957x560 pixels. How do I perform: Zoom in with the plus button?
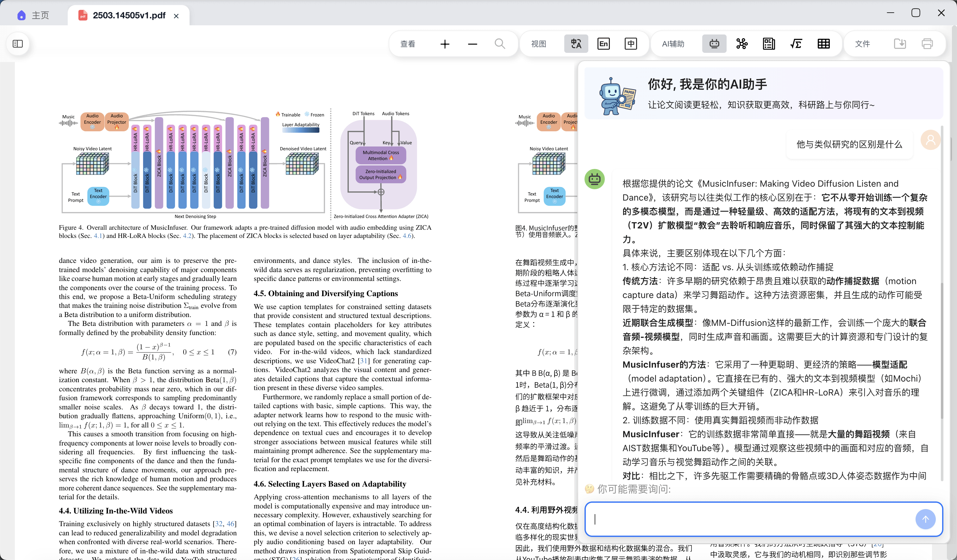(445, 44)
